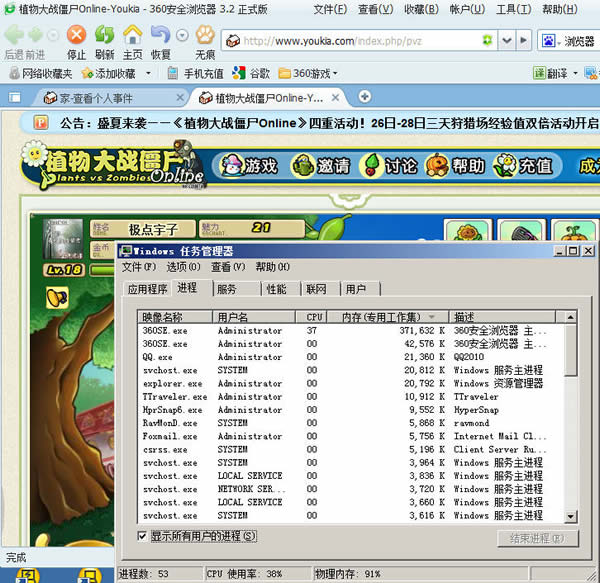Open Task Manager 选项(O) menu
Viewport: 600px width, 583px height.
point(183,267)
